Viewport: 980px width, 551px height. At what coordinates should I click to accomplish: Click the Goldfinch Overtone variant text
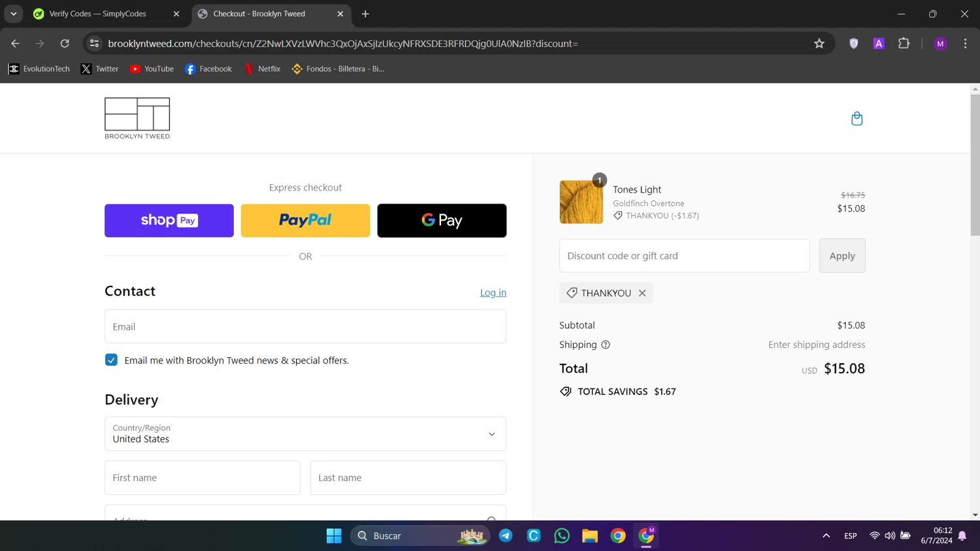pyautogui.click(x=649, y=203)
